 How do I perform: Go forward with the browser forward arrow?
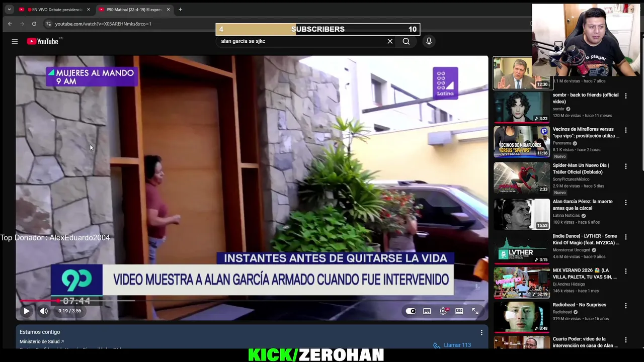point(22,24)
